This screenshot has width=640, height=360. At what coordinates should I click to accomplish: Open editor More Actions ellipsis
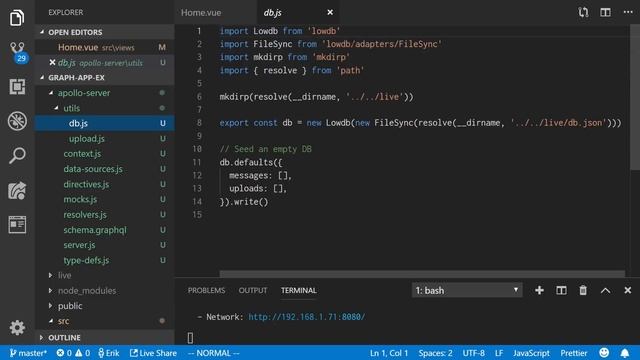pos(628,12)
